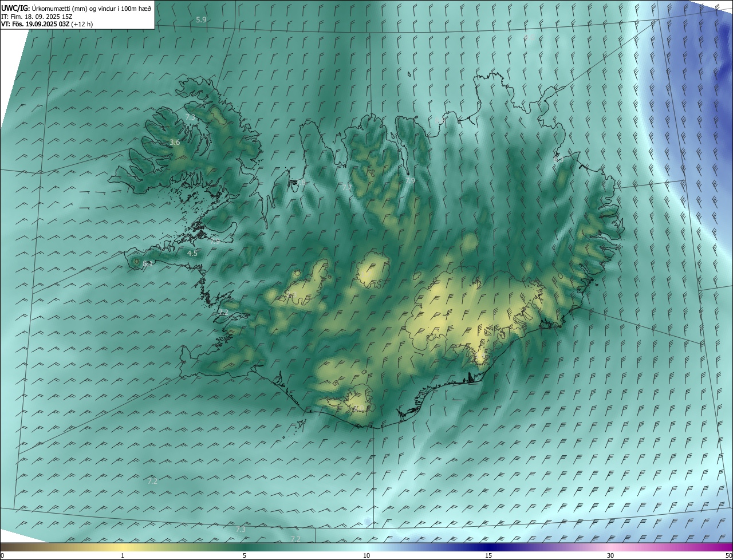The image size is (733, 560).
Task: Click the 5.9 value label on the map
Action: click(201, 19)
